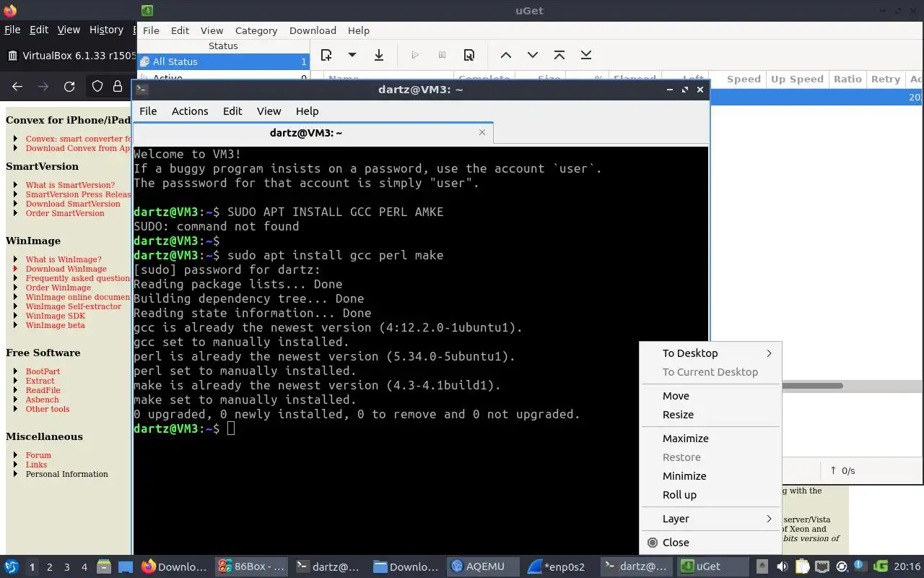This screenshot has width=924, height=578.
Task: Click the Up Speed column header in uGet
Action: [797, 79]
